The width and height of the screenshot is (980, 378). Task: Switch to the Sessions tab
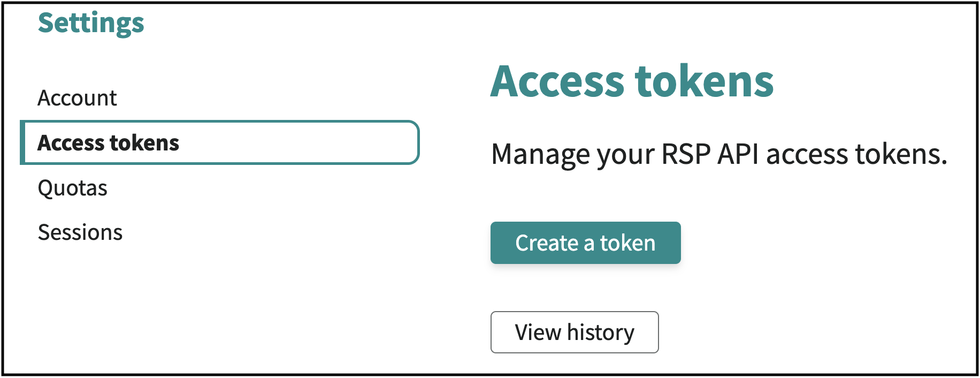(x=80, y=232)
